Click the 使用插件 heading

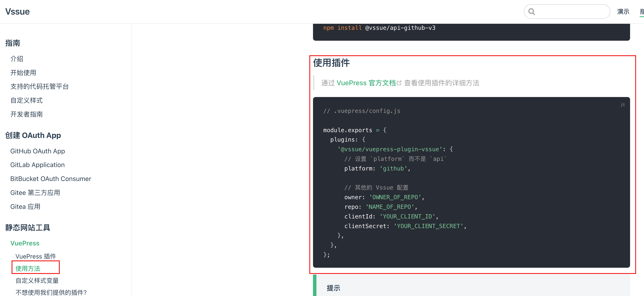coord(331,63)
